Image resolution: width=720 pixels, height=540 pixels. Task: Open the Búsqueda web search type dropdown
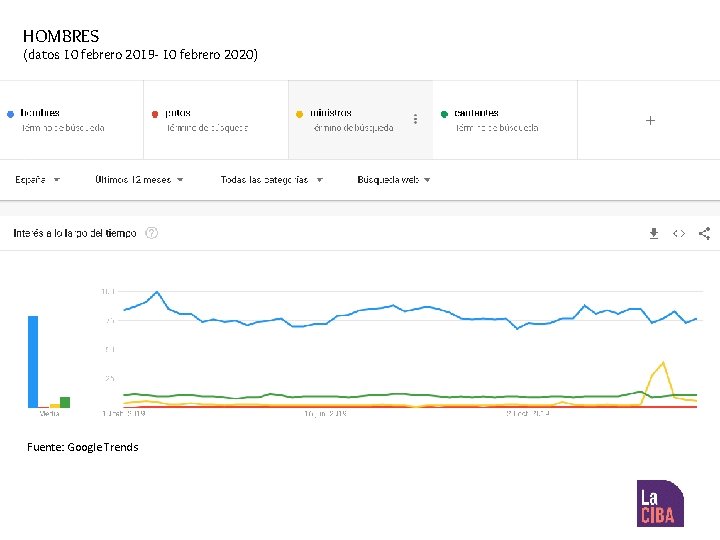point(393,180)
